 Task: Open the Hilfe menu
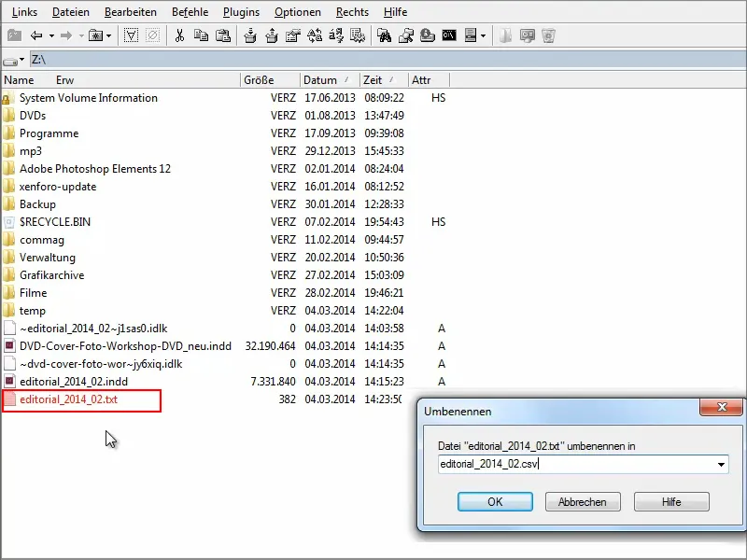click(x=395, y=12)
